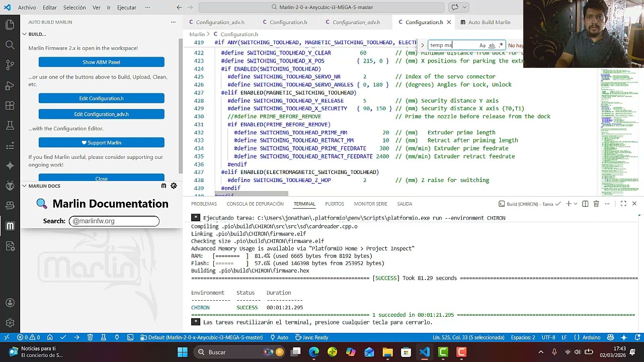Switch to the Configuration_adv.h first tab
The height and width of the screenshot is (362, 644).
[220, 22]
